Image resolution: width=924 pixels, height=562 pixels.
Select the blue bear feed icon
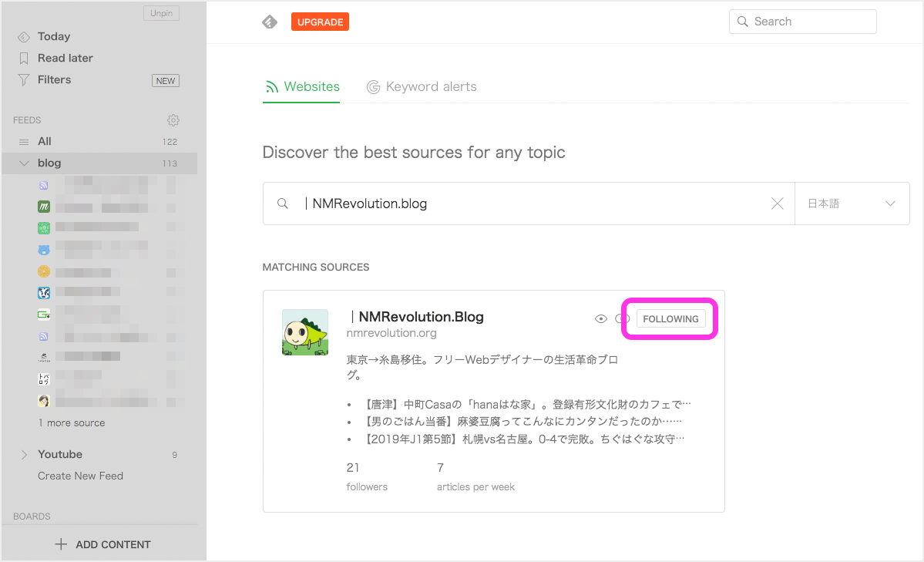pos(44,250)
